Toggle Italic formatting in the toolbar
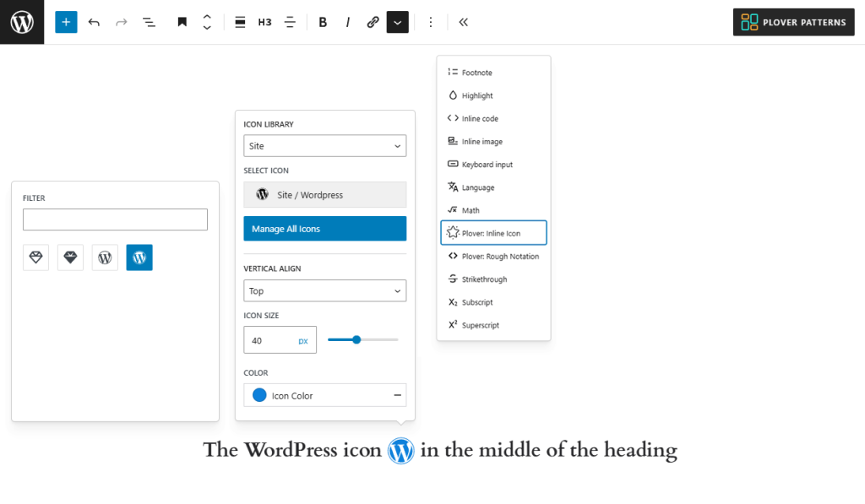Viewport: 865px width, 504px height. [x=348, y=22]
